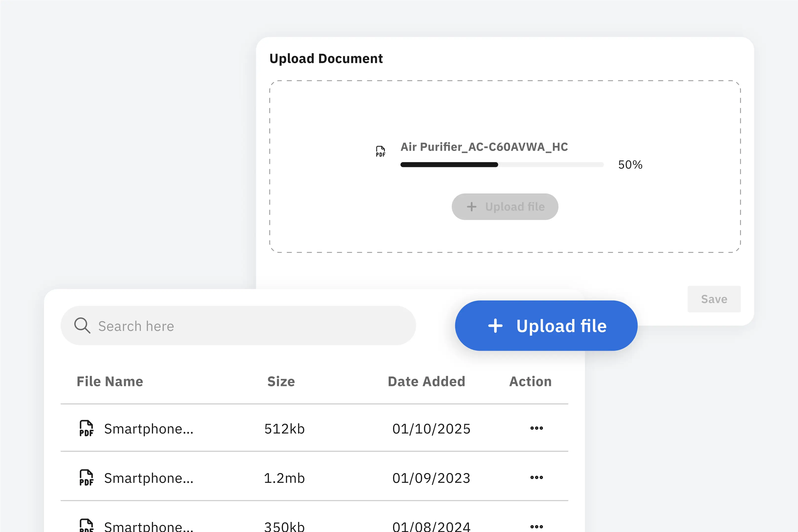Click the Action column header

pyautogui.click(x=530, y=381)
